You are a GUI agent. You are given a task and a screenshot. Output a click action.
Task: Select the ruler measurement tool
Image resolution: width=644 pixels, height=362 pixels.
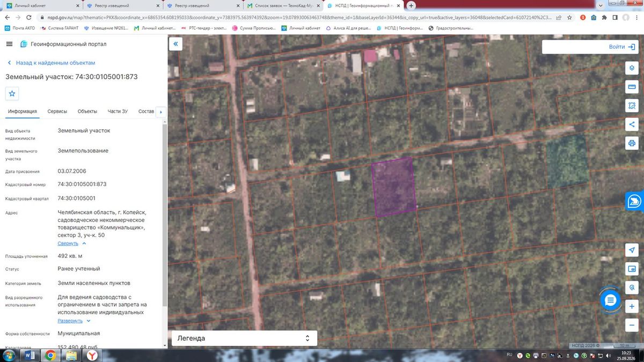[x=632, y=87]
